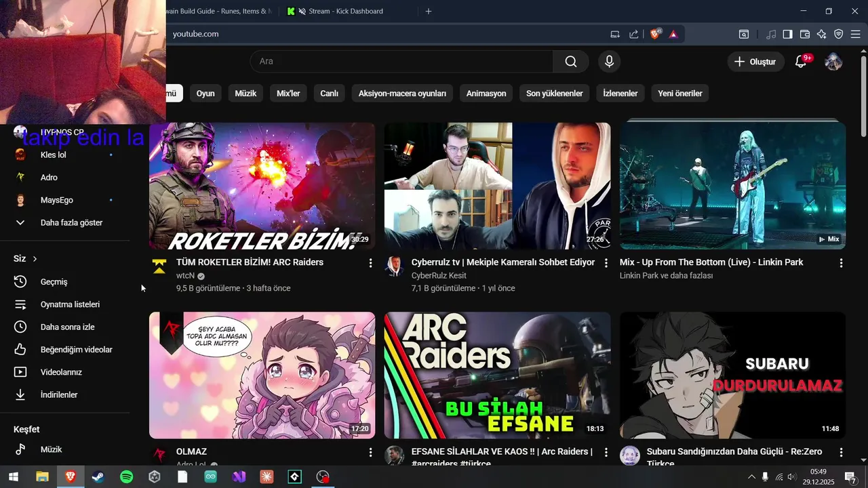Select Son yüklenenler filter chip
The height and width of the screenshot is (488, 868).
click(555, 94)
